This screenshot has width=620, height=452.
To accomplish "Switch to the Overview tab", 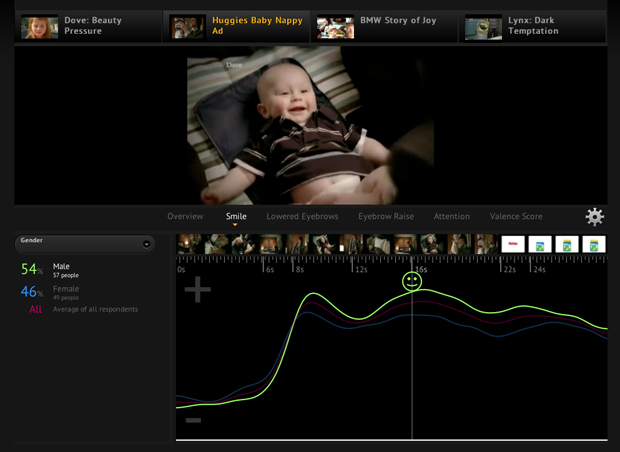I will pyautogui.click(x=185, y=216).
